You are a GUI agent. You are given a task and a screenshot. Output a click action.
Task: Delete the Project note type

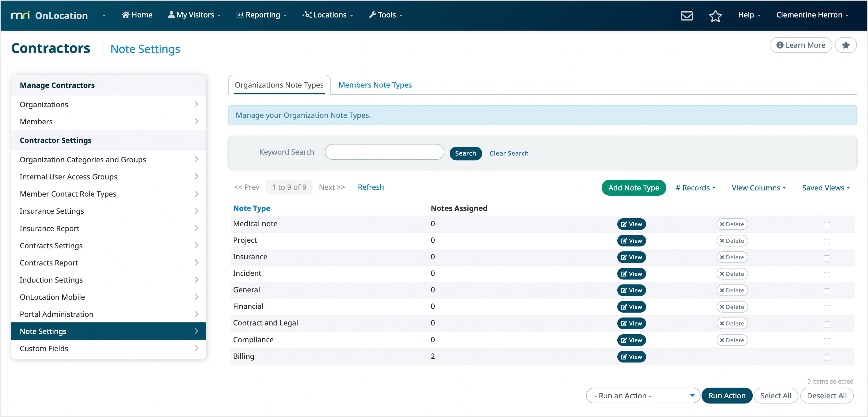732,241
